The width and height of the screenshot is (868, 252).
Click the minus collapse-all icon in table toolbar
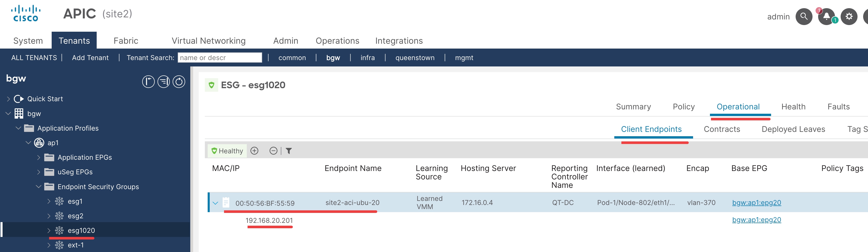273,151
